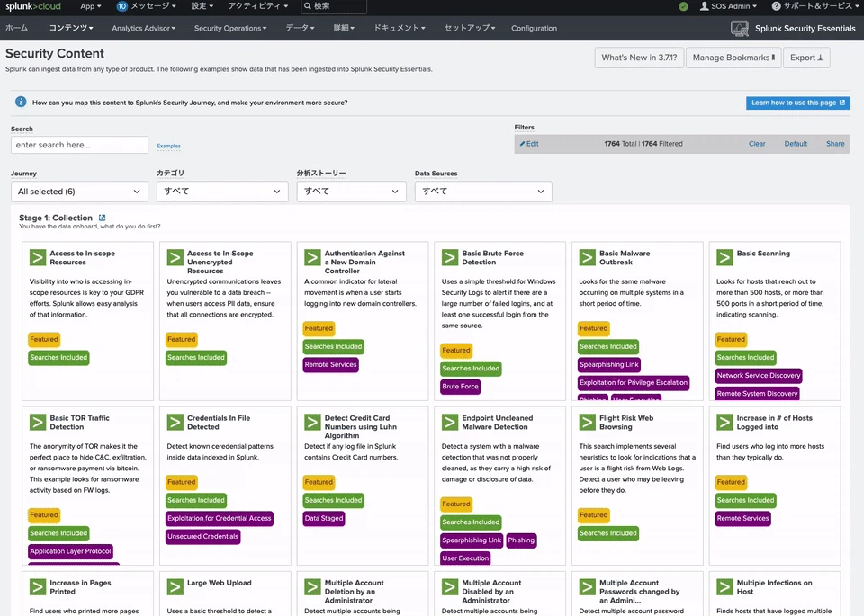
Task: Click the Examples link beside search
Action: tap(168, 146)
